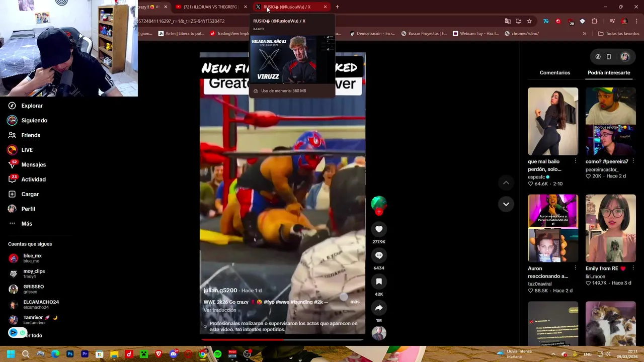
Task: Open weather widget Lluvia intensa
Action: click(514, 354)
